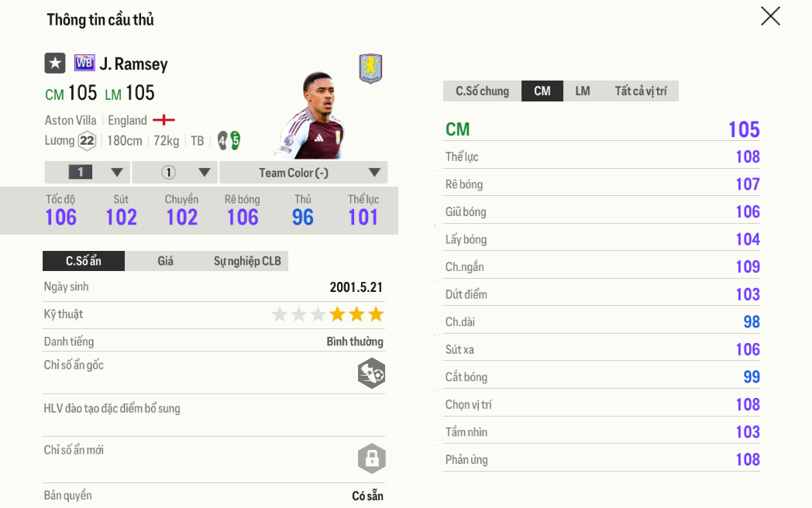Open the Sự nghiệp CLB tab
The width and height of the screenshot is (812, 508).
(247, 261)
